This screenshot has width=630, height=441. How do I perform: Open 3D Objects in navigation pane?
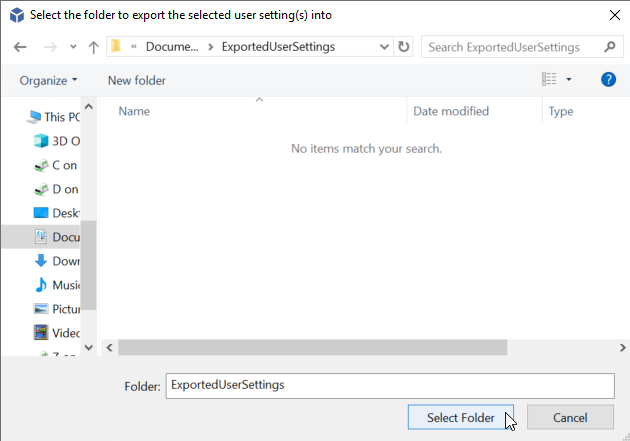coord(57,141)
